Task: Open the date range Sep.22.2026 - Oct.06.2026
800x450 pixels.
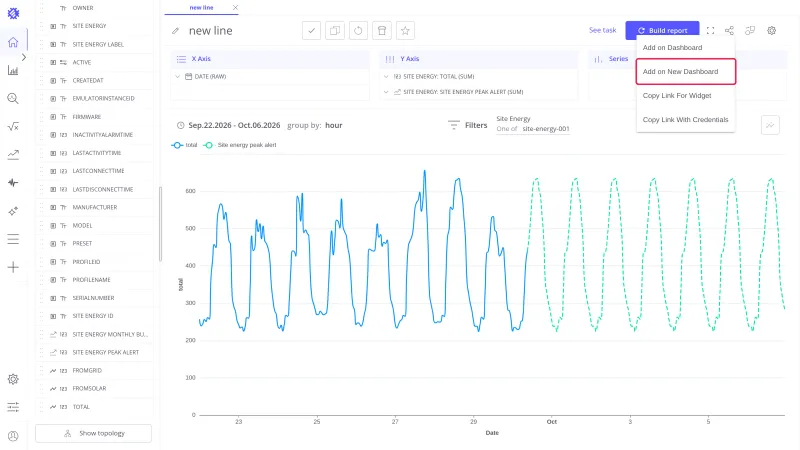Action: (x=234, y=126)
